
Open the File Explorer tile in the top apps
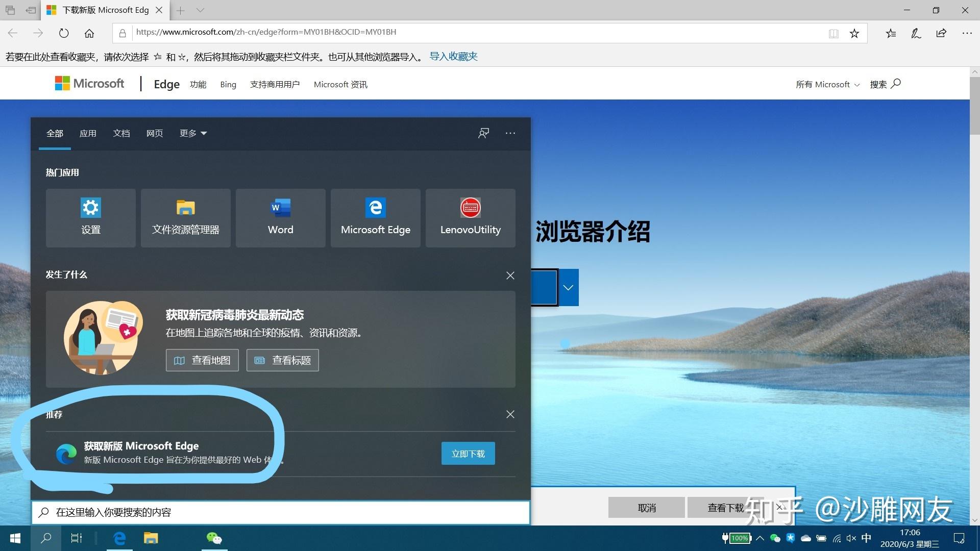point(185,218)
